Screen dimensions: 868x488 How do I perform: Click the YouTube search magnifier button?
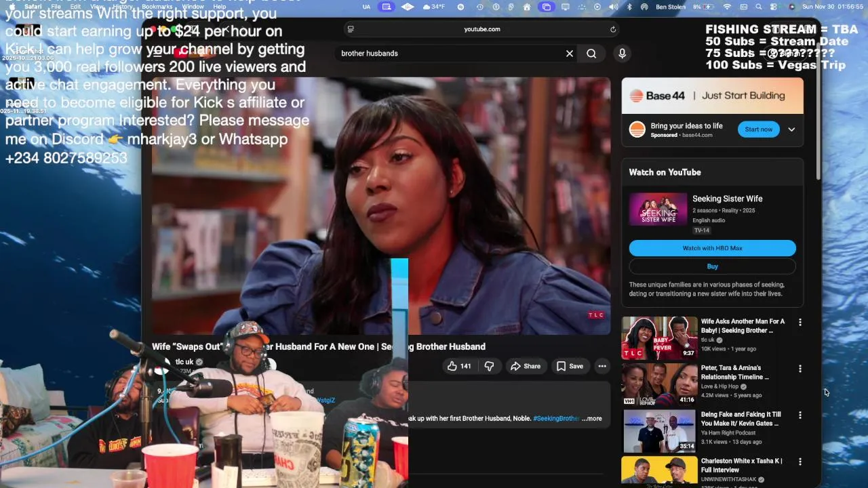click(591, 54)
